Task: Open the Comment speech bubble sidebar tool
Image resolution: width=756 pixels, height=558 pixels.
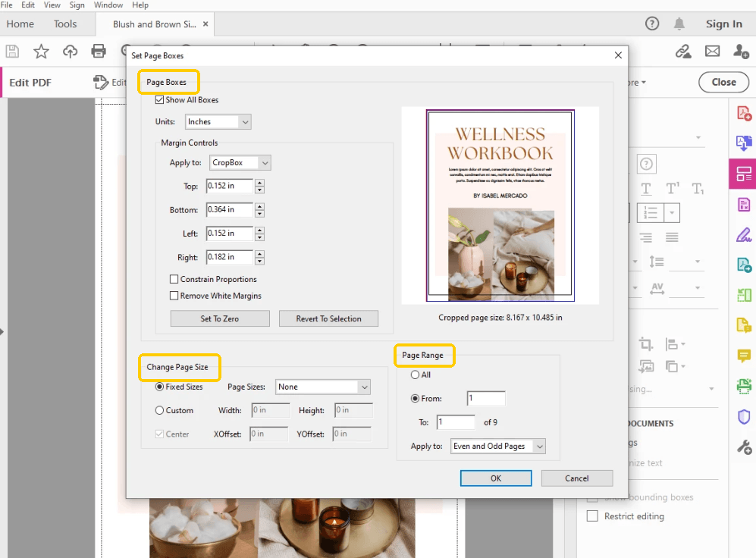Action: click(x=744, y=356)
